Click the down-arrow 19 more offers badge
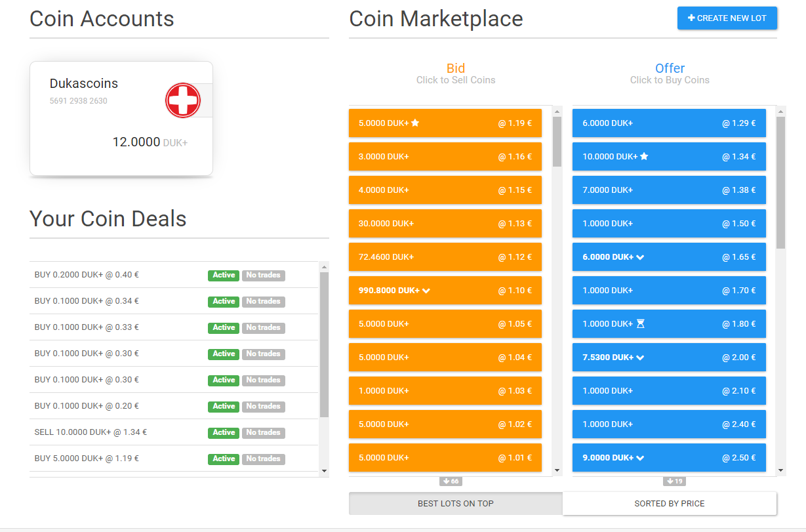The width and height of the screenshot is (806, 532). 674,481
